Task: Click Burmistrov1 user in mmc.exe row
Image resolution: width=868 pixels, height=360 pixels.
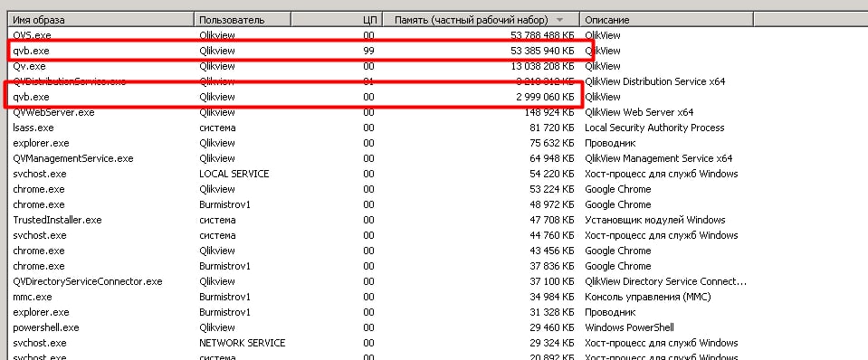Action: [224, 297]
